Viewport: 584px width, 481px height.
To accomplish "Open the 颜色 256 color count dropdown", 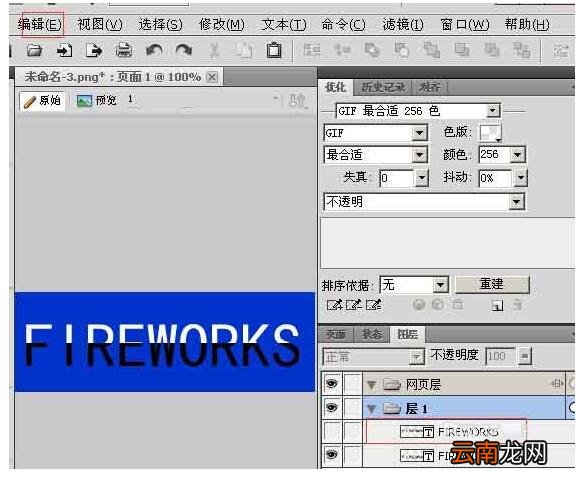I will point(518,154).
